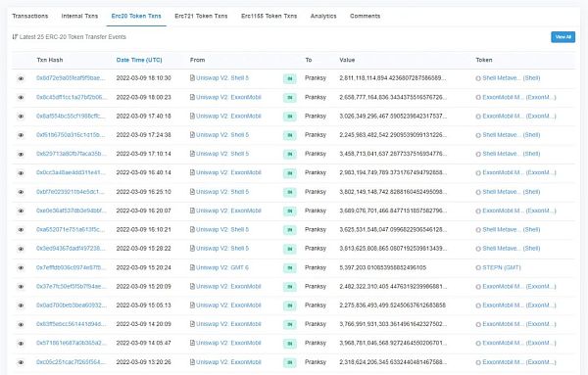Viewport: 588px width, 375px height.
Task: Open the Analytics tab
Action: 323,16
